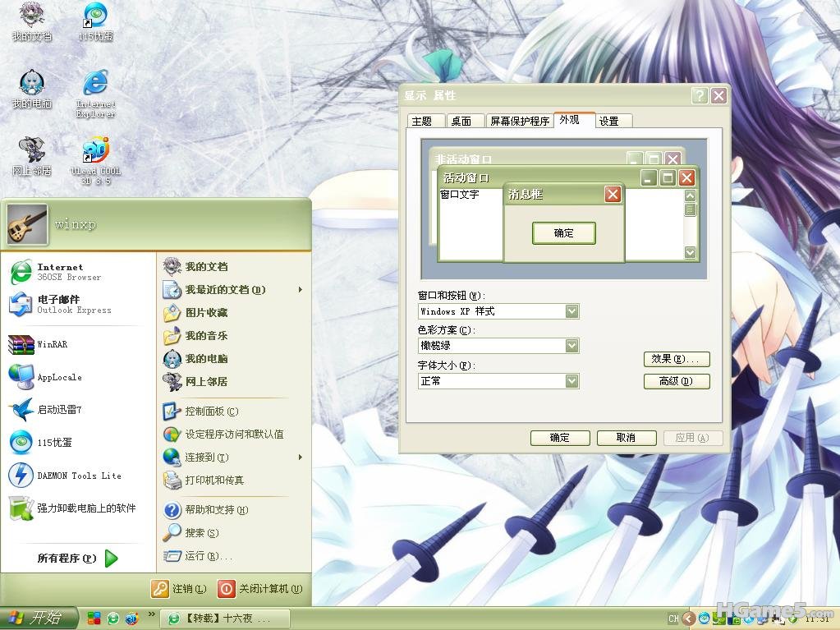Viewport: 840px width, 630px height.
Task: Open WinRAR from the Start menu
Action: point(51,344)
